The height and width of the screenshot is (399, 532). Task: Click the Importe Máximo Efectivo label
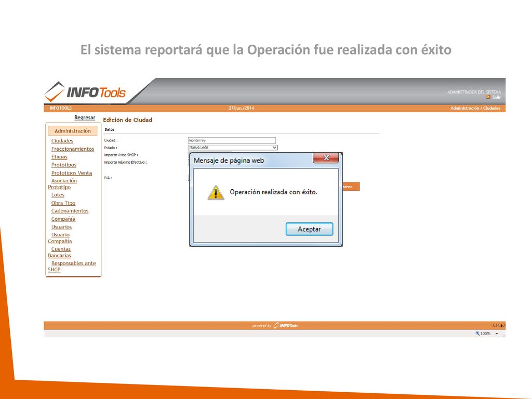(x=125, y=163)
